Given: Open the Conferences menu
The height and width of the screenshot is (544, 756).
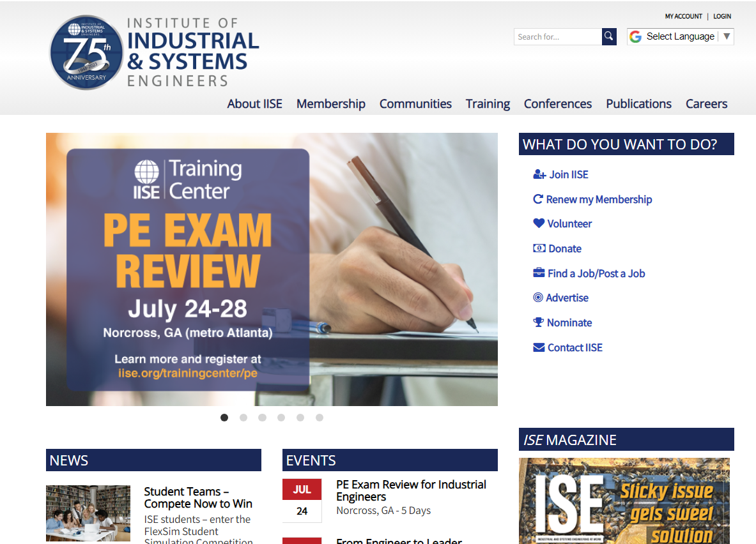Looking at the screenshot, I should 558,104.
